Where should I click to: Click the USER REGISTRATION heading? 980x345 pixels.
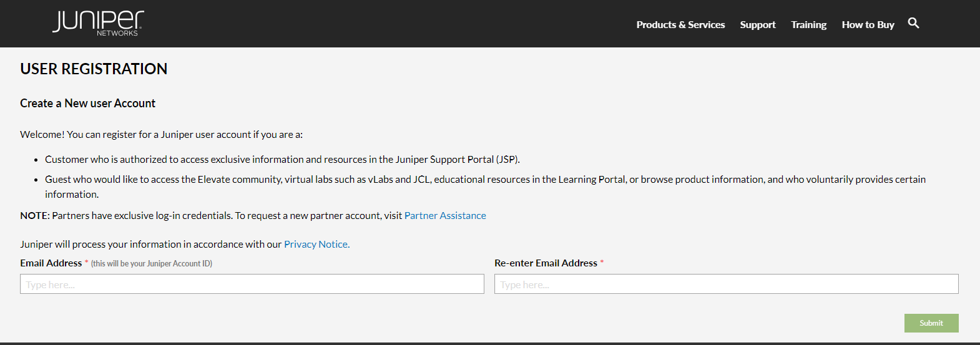94,69
